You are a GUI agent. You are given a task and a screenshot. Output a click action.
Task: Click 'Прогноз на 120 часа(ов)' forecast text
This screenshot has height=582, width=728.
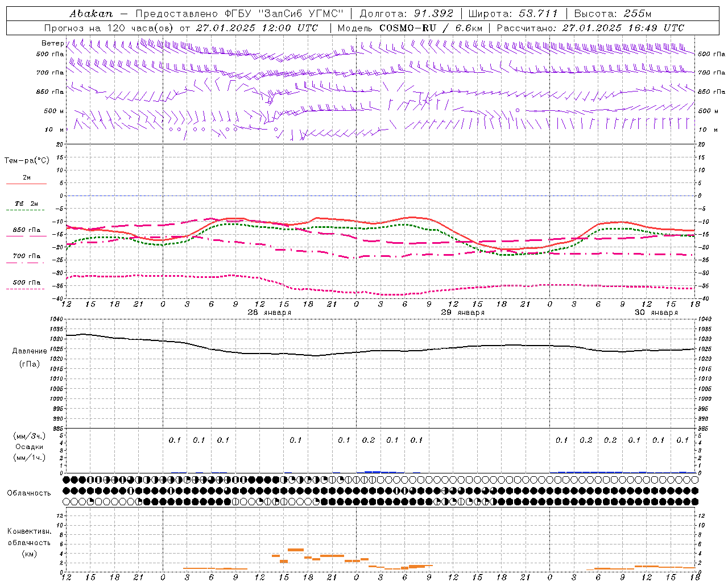[109, 28]
